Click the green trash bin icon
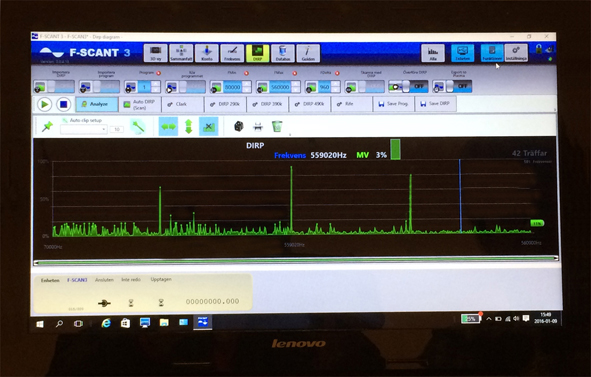 pyautogui.click(x=277, y=126)
